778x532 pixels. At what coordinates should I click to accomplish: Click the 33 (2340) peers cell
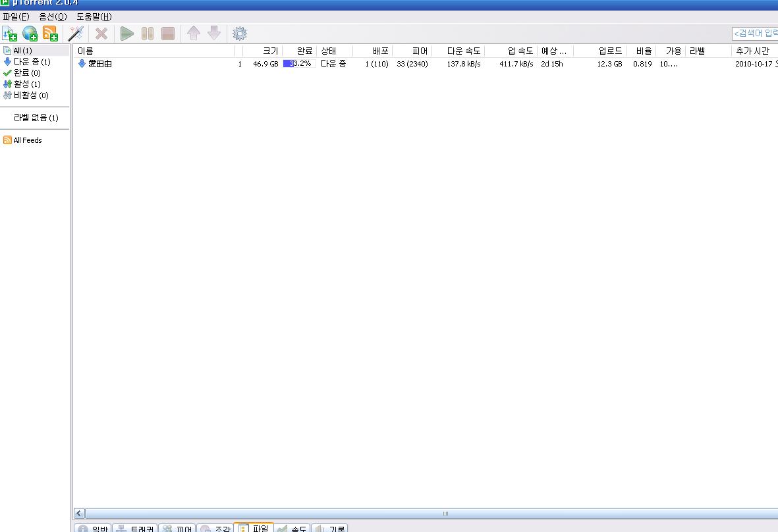pos(412,64)
